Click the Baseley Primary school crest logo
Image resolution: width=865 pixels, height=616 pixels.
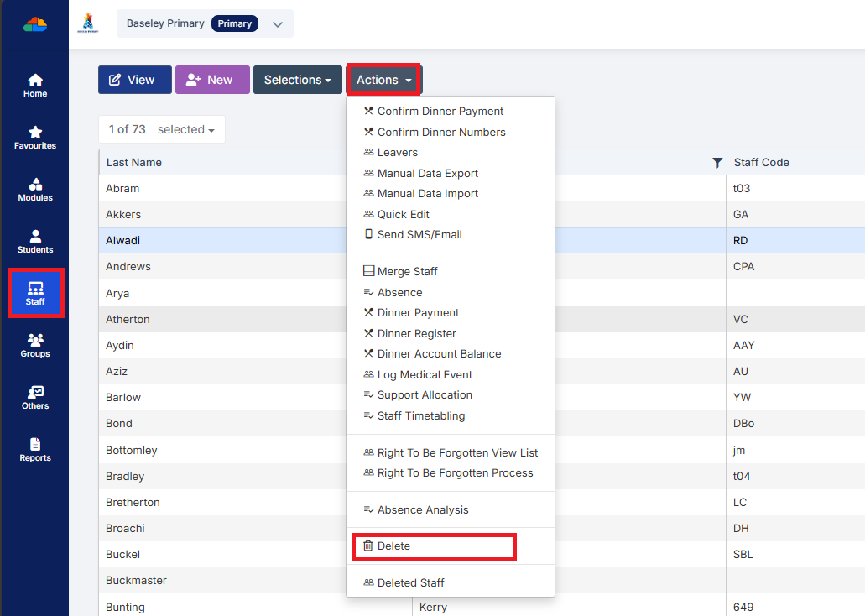pos(87,23)
